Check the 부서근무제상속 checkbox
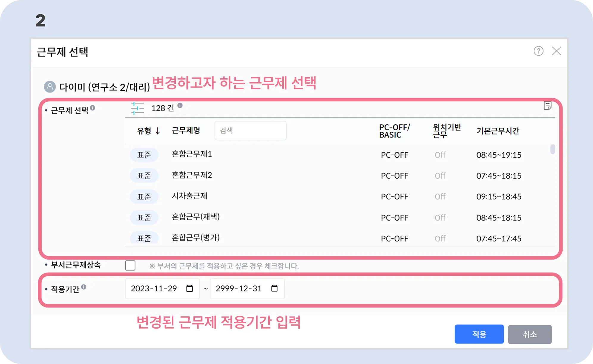The height and width of the screenshot is (364, 593). [x=130, y=265]
